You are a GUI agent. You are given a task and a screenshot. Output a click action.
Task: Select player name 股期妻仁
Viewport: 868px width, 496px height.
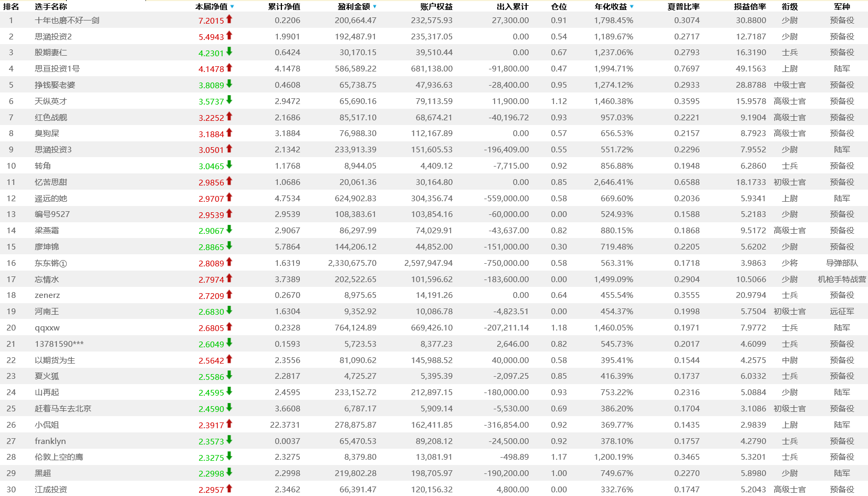pyautogui.click(x=51, y=53)
